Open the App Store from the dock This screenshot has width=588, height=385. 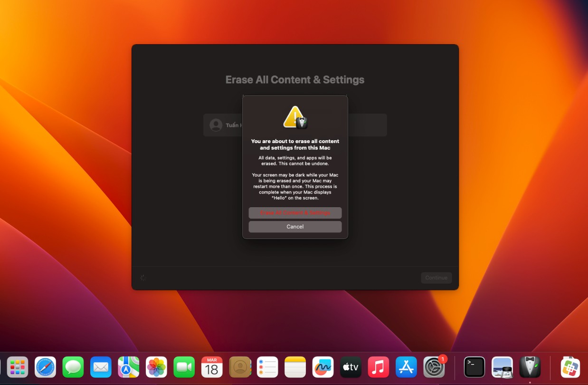(406, 367)
